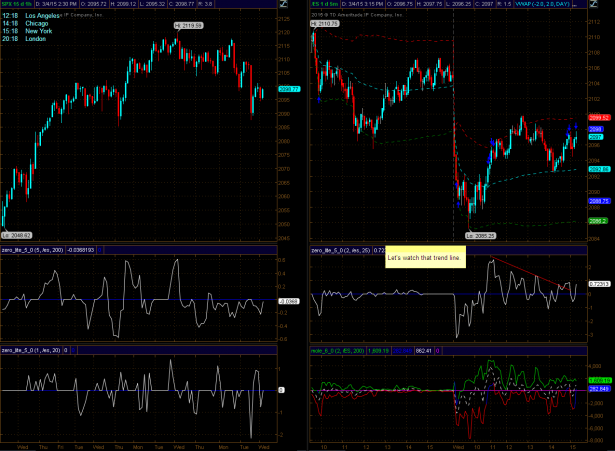615x451 pixels.
Task: Click the D: 3/4/15 3:15 PM field on ES header
Action: [x=362, y=4]
